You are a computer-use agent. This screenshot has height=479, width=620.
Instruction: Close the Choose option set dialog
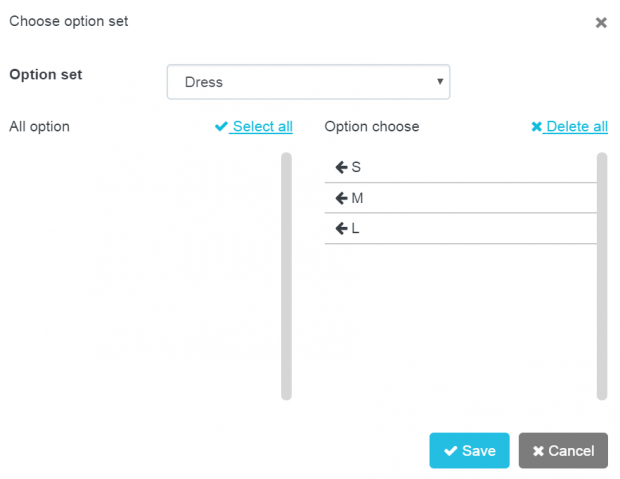click(x=601, y=23)
